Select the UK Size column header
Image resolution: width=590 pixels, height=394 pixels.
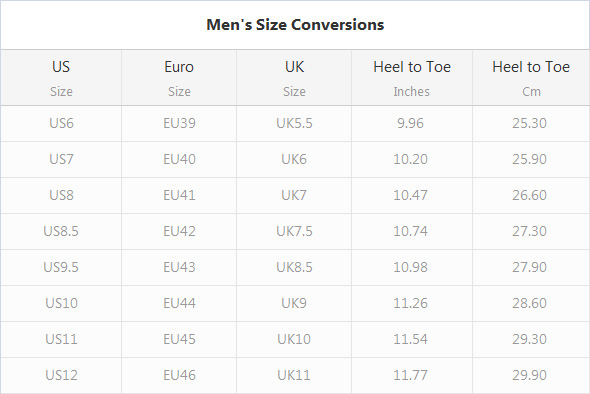tap(294, 78)
